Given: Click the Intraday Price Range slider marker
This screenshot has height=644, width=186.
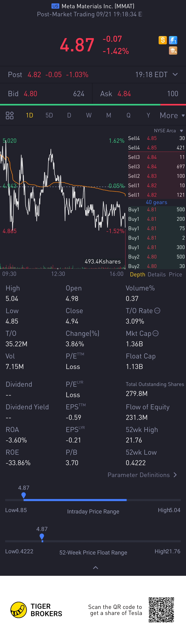Looking at the screenshot, I should click(x=24, y=495).
